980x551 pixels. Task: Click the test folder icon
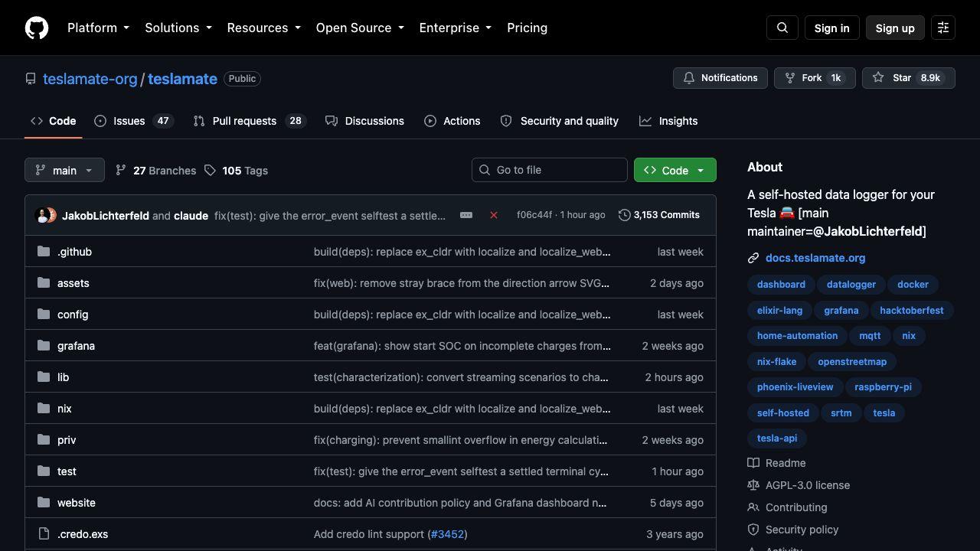(x=44, y=471)
